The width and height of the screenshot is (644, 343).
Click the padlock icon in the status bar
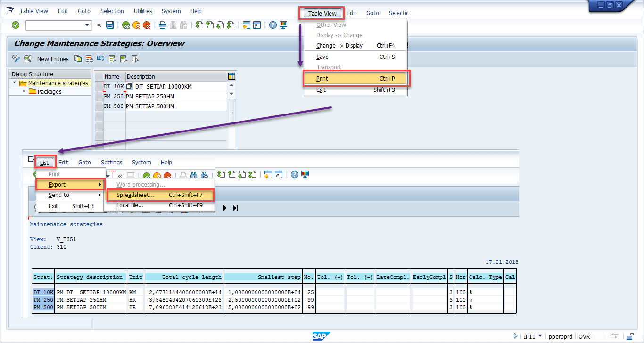coord(629,336)
